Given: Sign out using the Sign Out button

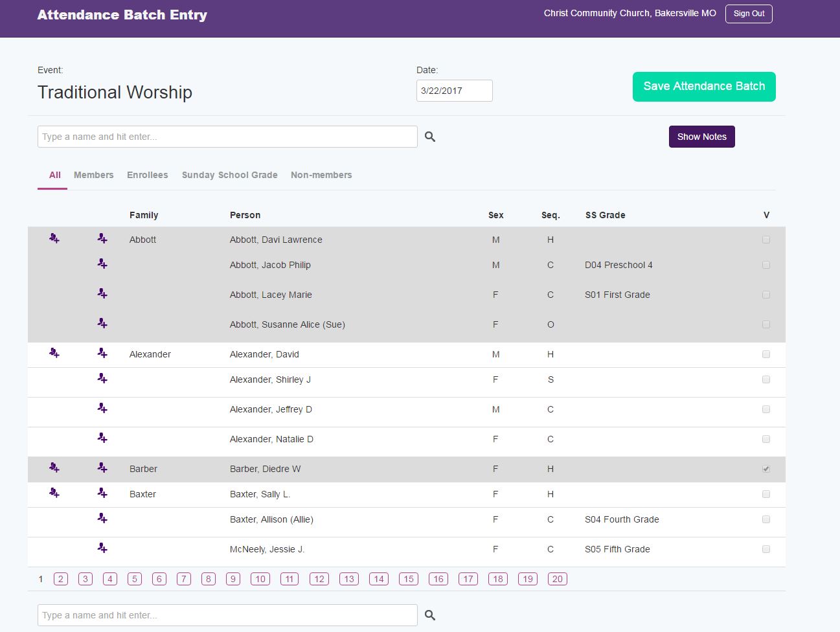Looking at the screenshot, I should 749,14.
